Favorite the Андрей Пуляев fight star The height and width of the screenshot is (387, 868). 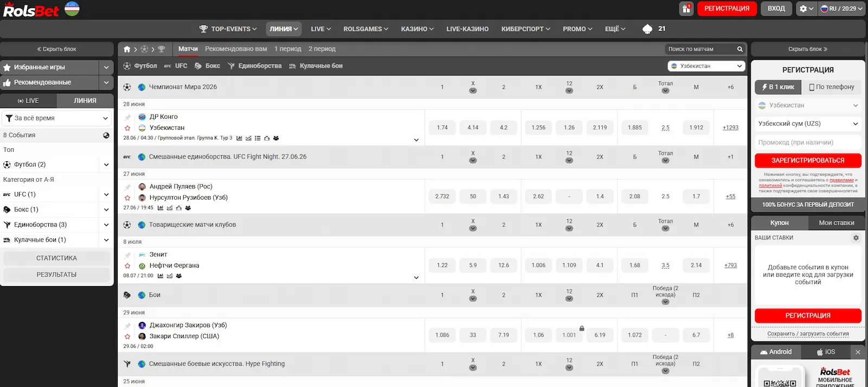127,198
